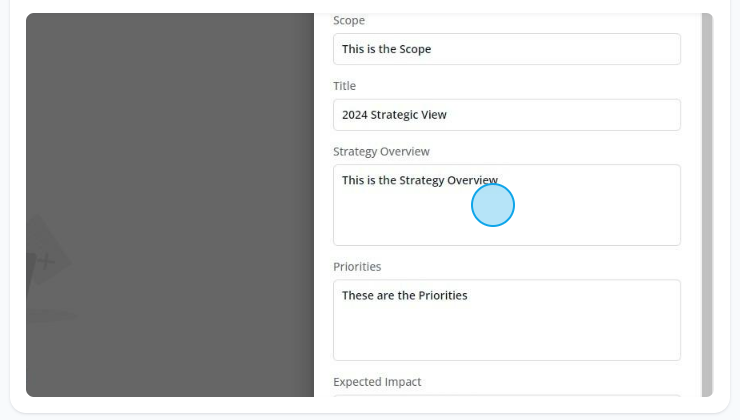740x420 pixels.
Task: Click the text 'This is the Scope'
Action: pyautogui.click(x=387, y=49)
